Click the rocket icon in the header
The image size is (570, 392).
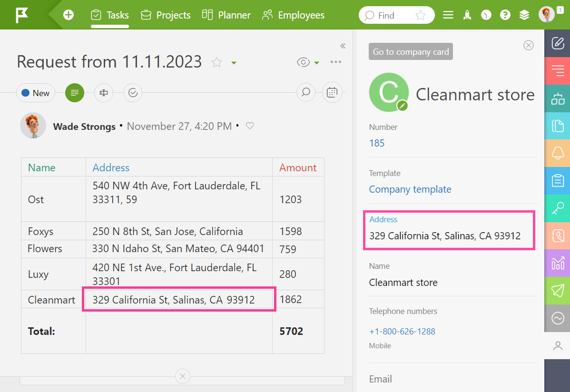(x=467, y=15)
